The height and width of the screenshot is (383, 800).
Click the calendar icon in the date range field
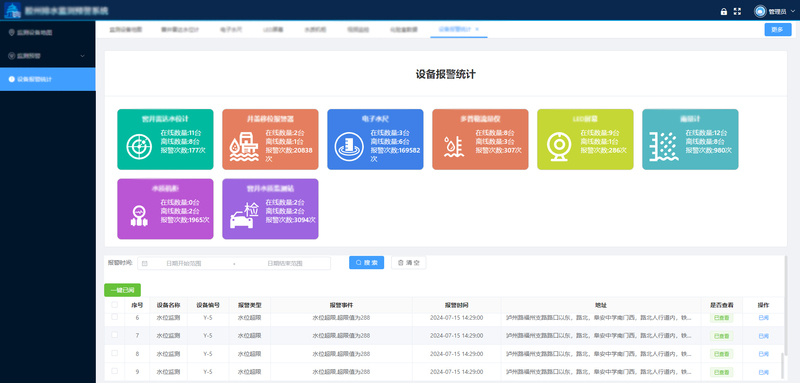coord(144,264)
